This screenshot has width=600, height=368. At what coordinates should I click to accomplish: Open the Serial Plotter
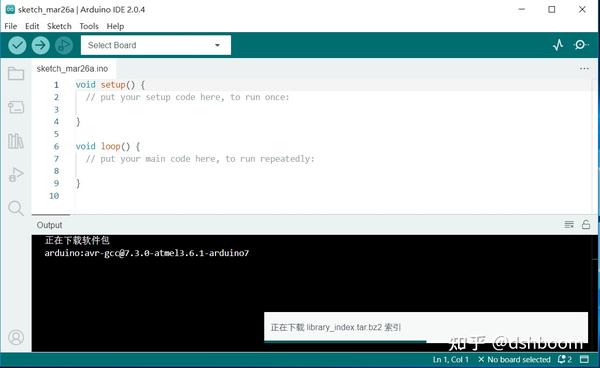[558, 45]
